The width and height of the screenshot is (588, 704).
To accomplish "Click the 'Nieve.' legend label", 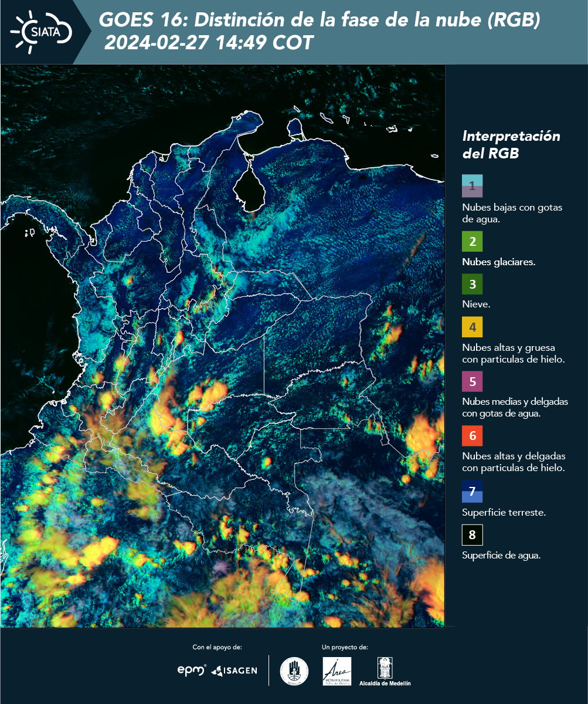I will point(476,304).
